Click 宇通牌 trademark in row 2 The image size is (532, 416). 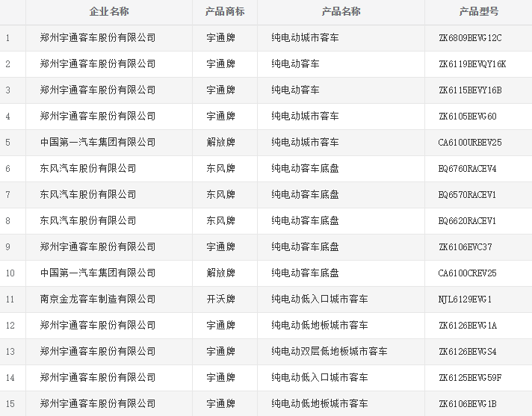click(221, 63)
